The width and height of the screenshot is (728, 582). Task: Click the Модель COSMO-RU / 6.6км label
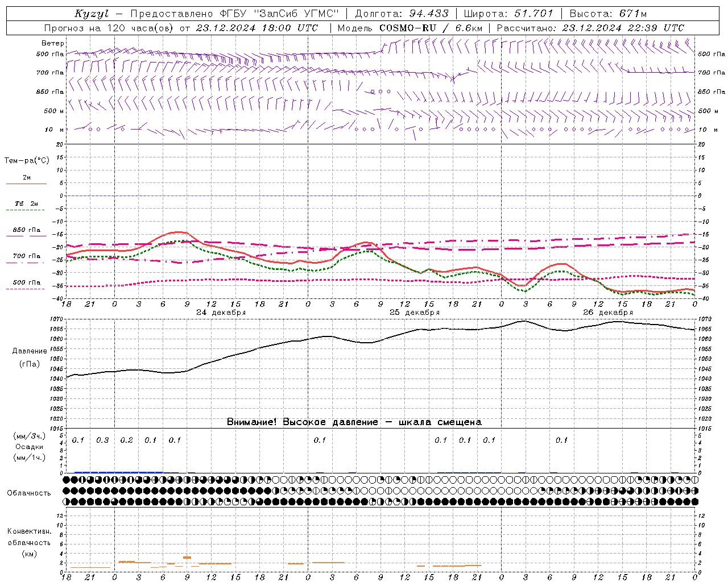click(x=410, y=28)
